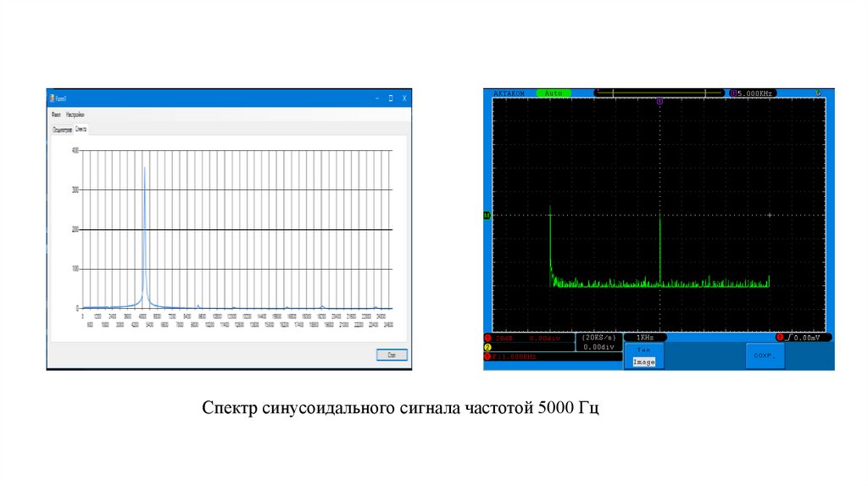This screenshot has width=868, height=487.
Task: Click the memory position bar at top
Action: tap(659, 93)
